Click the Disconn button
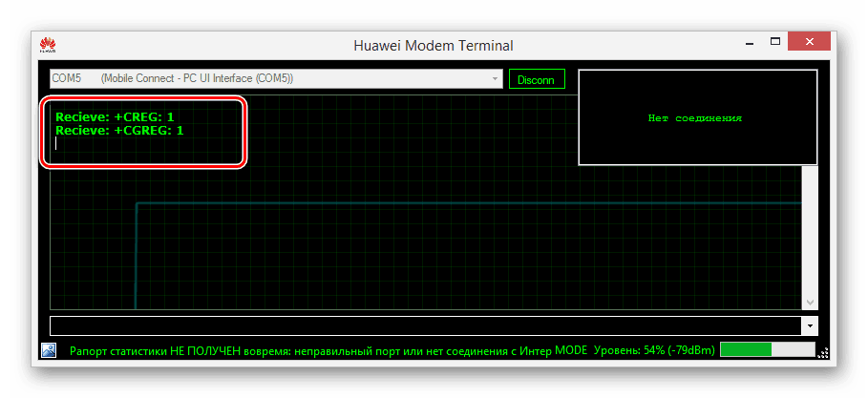This screenshot has height=398, width=868. click(537, 79)
